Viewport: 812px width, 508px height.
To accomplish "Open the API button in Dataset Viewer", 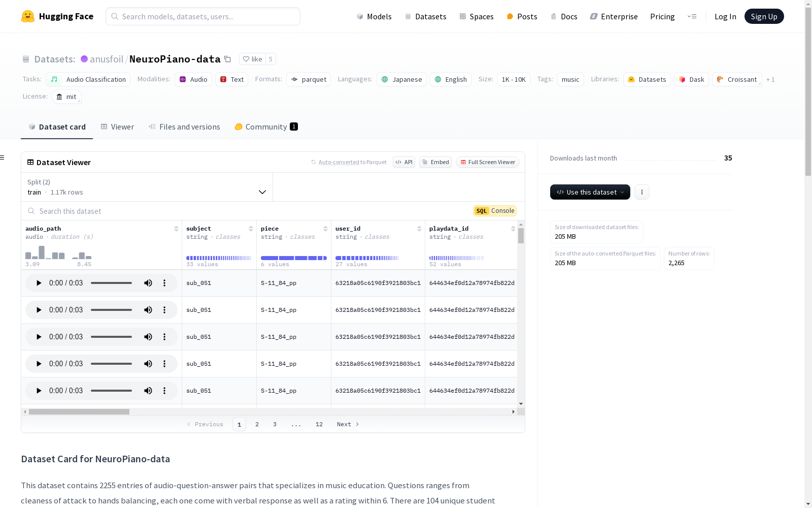I will pyautogui.click(x=404, y=162).
